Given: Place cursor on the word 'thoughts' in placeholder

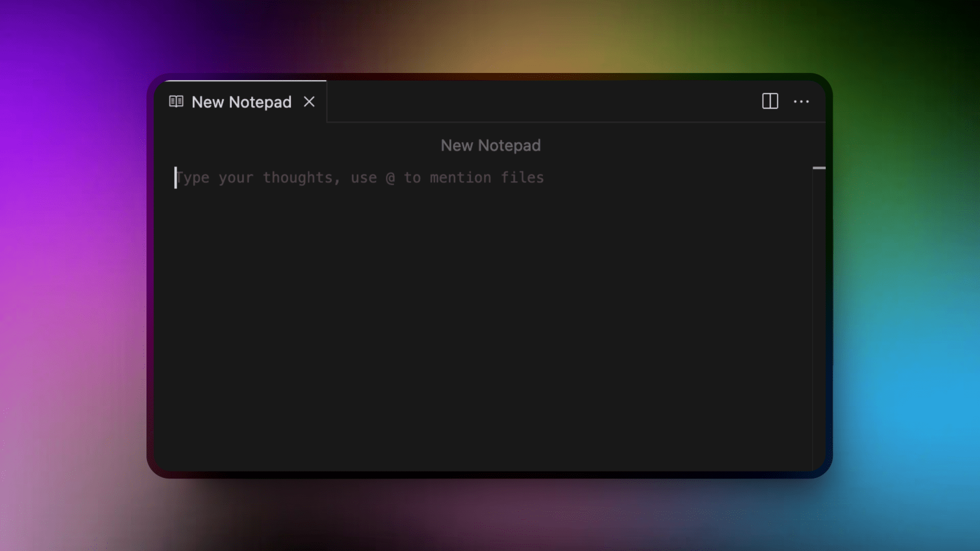Looking at the screenshot, I should coord(298,178).
